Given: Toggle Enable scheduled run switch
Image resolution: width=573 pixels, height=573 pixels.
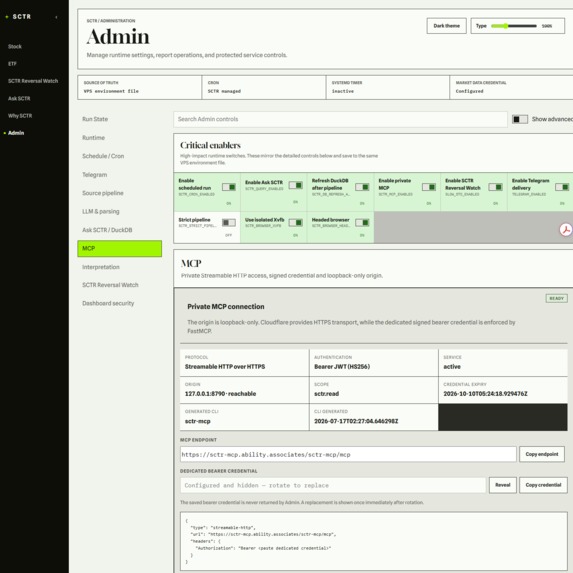Looking at the screenshot, I should pos(229,187).
